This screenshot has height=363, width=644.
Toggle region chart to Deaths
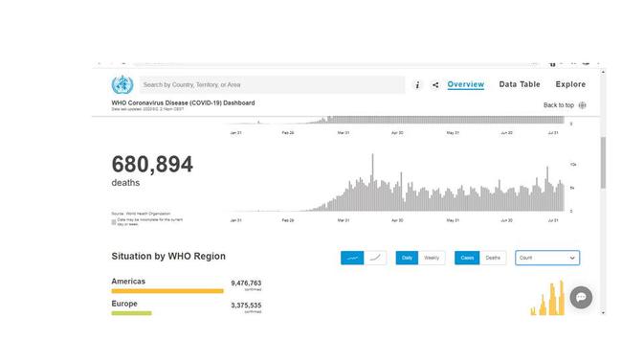(x=493, y=258)
